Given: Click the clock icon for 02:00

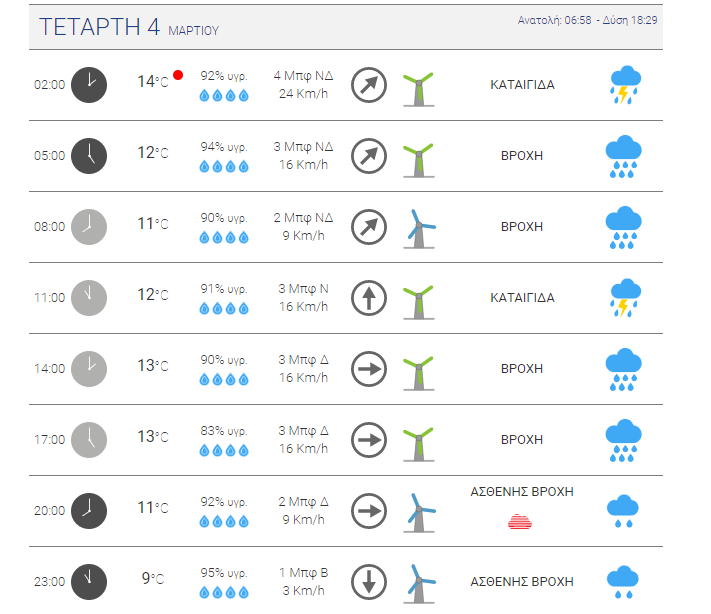Looking at the screenshot, I should tap(89, 85).
